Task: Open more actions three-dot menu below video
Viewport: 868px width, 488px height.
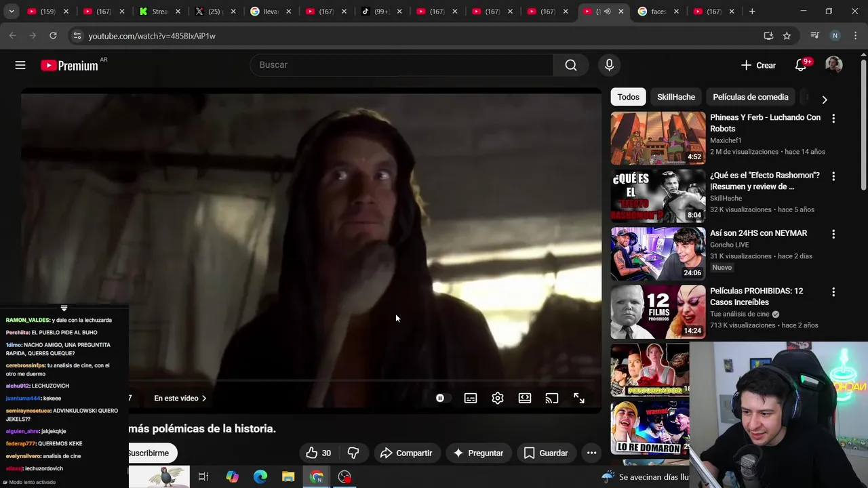Action: (x=591, y=453)
